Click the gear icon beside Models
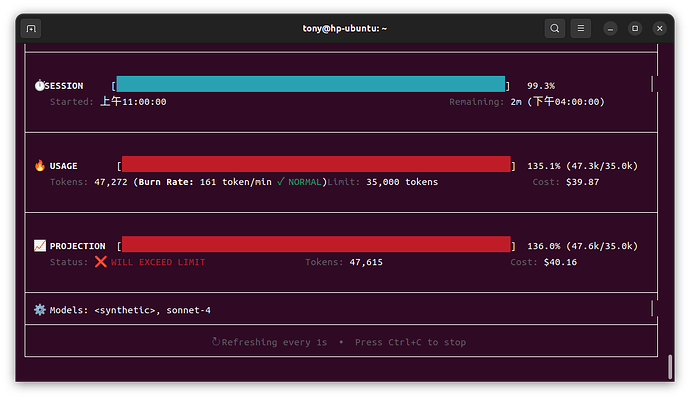This screenshot has height=398, width=690. 40,310
